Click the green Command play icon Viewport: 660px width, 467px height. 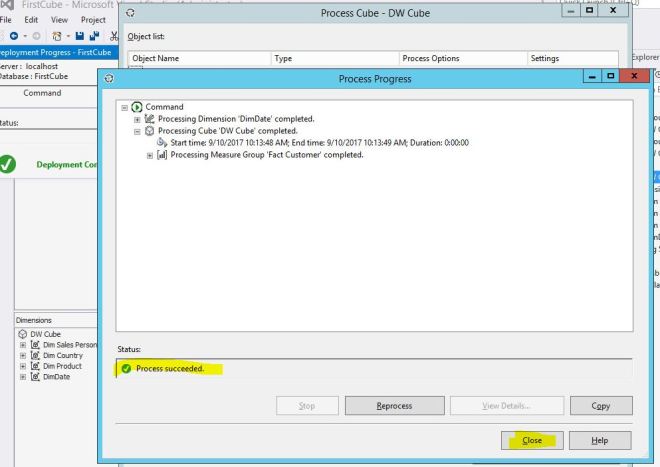(x=137, y=107)
